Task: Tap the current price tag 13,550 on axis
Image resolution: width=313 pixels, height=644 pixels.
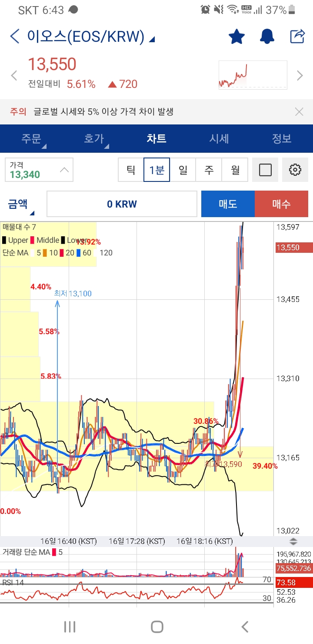Action: click(x=294, y=248)
